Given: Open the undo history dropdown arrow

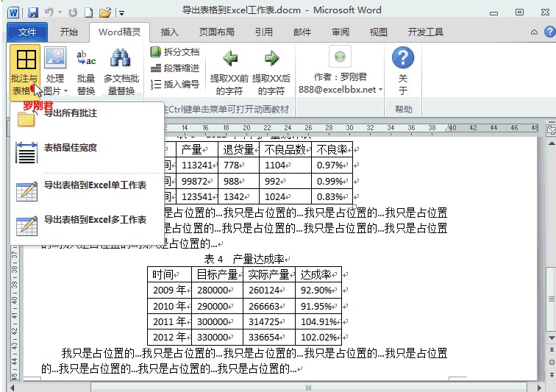Looking at the screenshot, I should click(60, 13).
